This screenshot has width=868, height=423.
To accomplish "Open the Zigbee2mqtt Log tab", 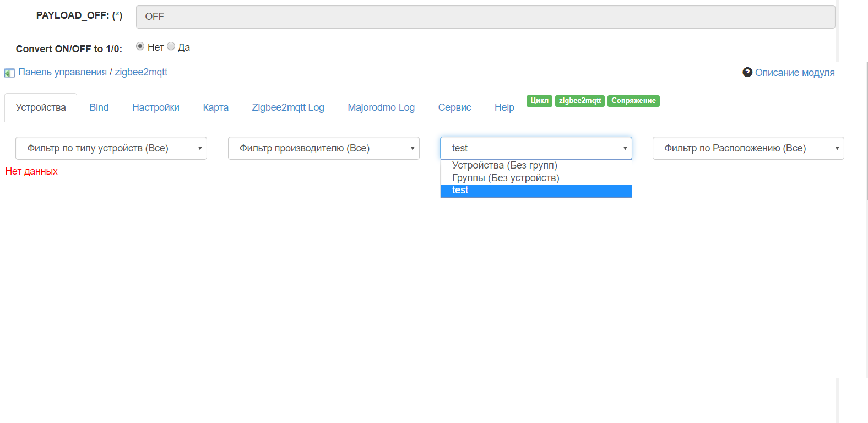I will [x=288, y=107].
